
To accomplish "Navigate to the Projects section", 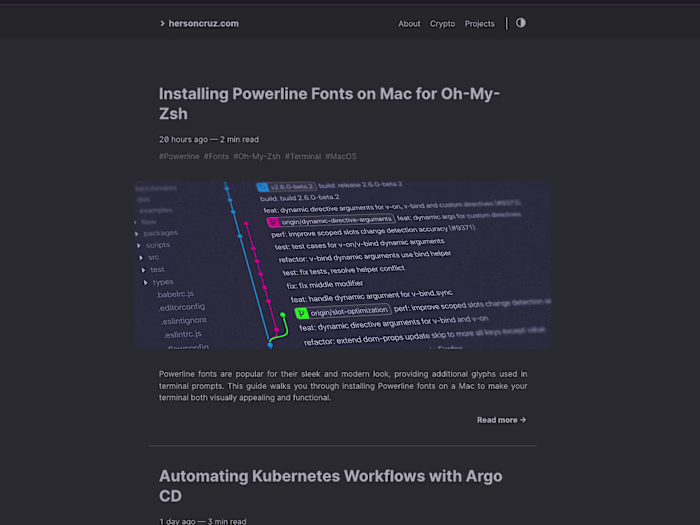I will tap(479, 23).
